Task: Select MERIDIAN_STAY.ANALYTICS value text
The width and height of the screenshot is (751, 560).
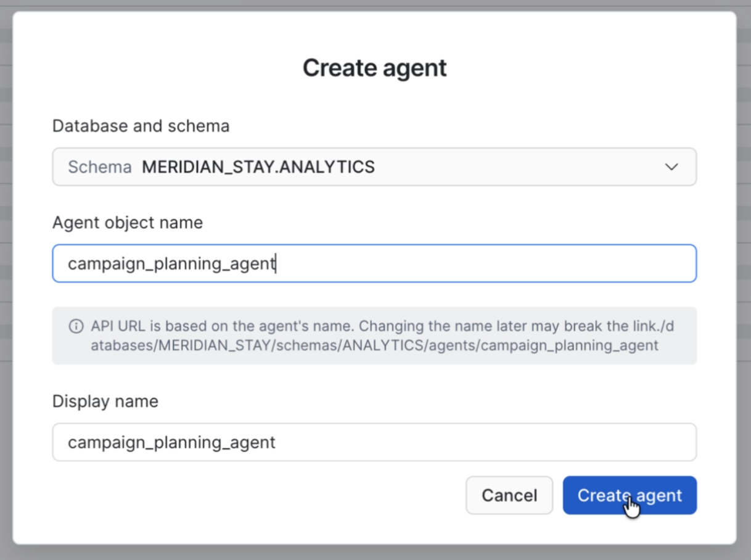Action: pyautogui.click(x=258, y=167)
